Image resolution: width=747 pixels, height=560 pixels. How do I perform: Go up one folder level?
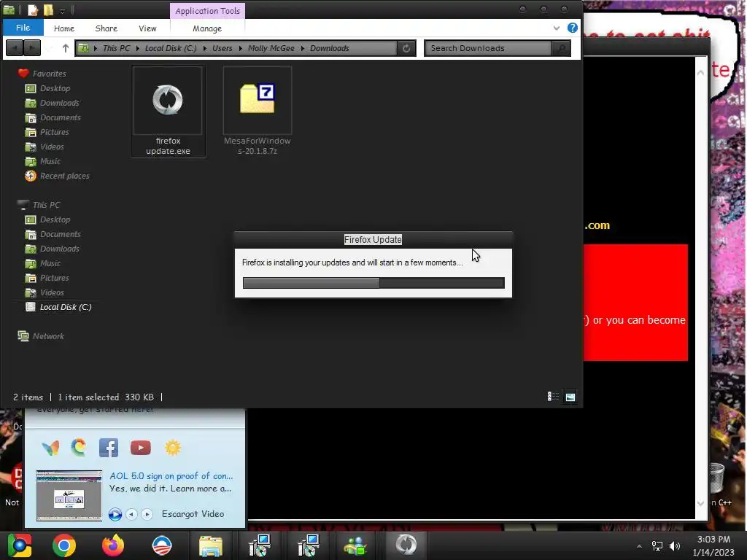65,48
